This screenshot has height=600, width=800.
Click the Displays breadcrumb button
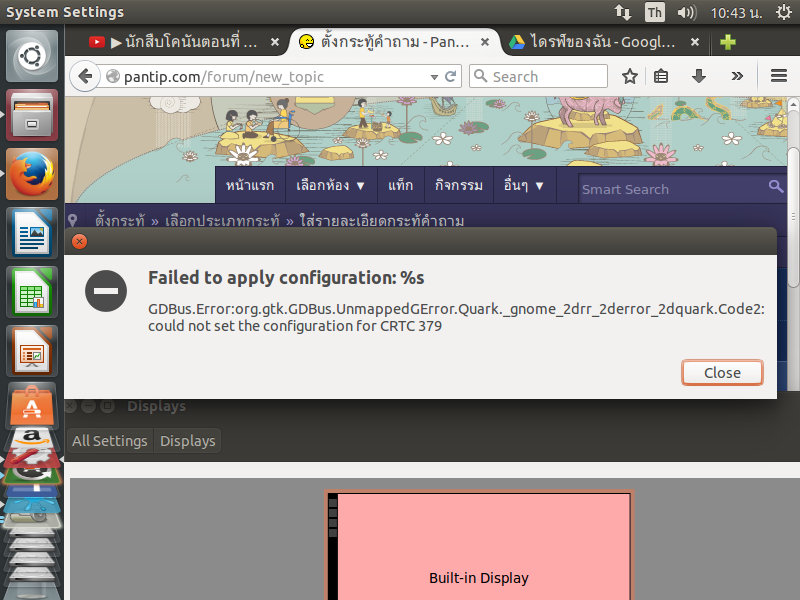pos(187,441)
